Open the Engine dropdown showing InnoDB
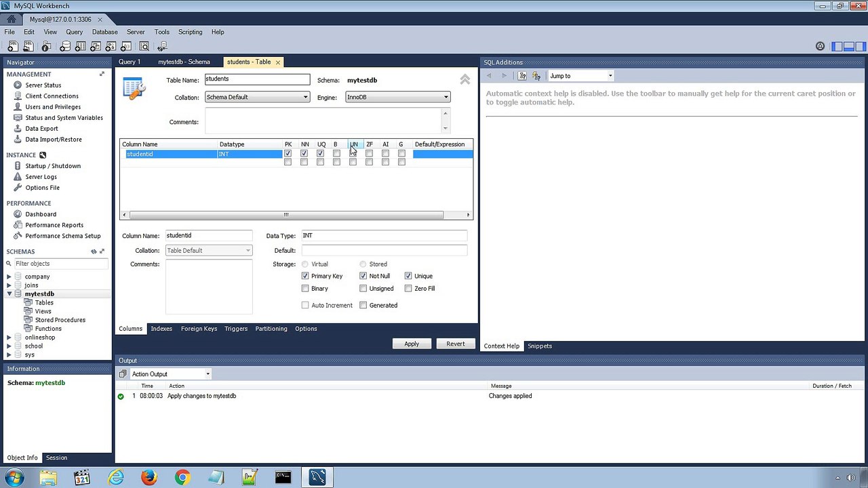The image size is (868, 488). pos(397,98)
